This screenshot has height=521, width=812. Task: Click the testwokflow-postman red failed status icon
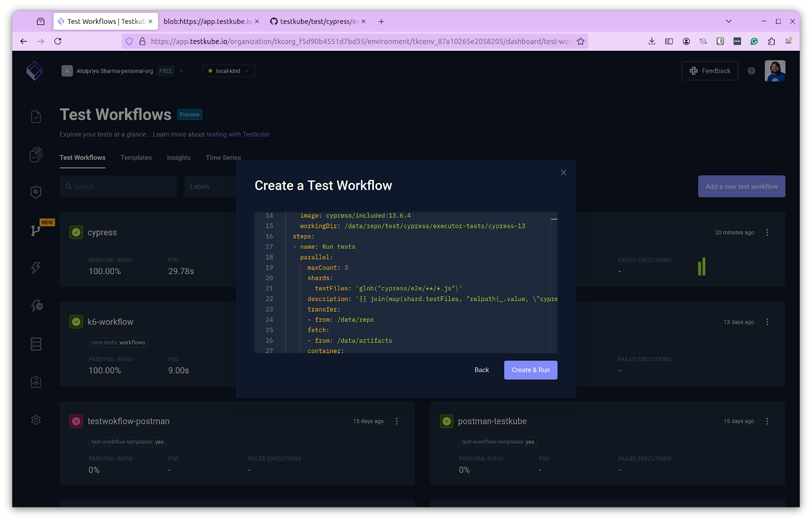[76, 421]
